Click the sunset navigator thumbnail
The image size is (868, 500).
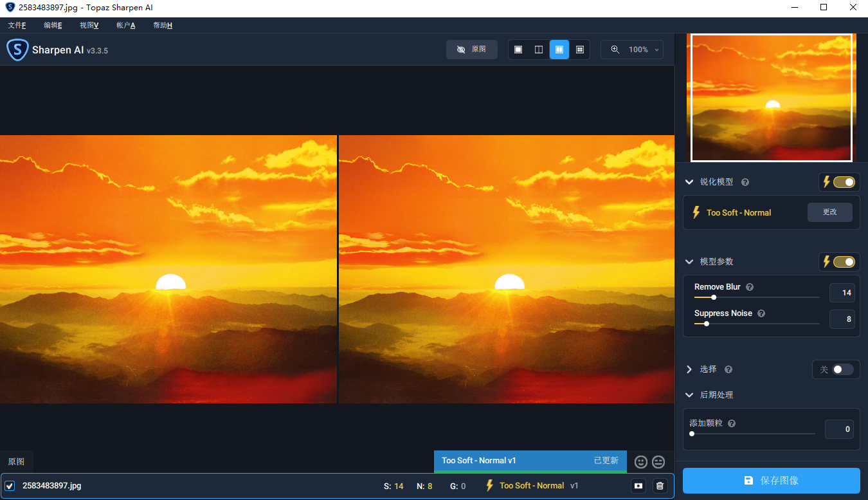click(x=772, y=98)
